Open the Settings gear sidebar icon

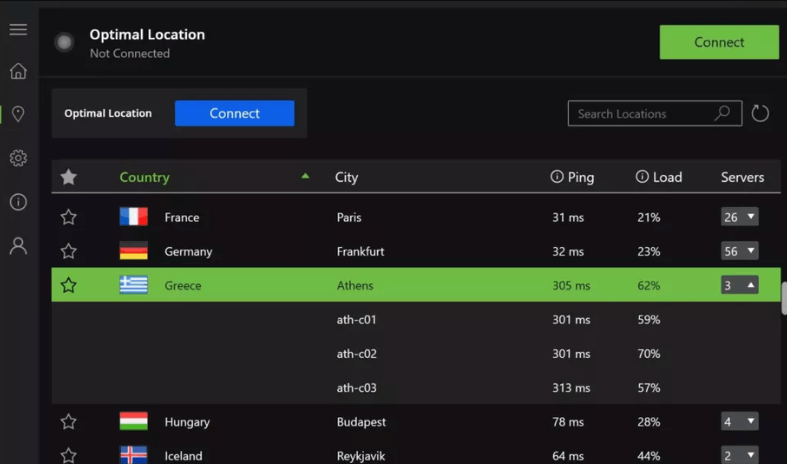tap(18, 158)
